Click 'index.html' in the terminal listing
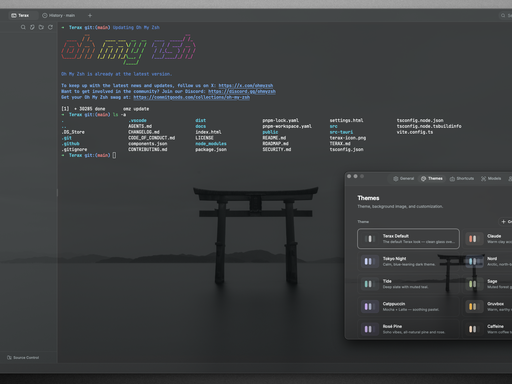 point(208,132)
